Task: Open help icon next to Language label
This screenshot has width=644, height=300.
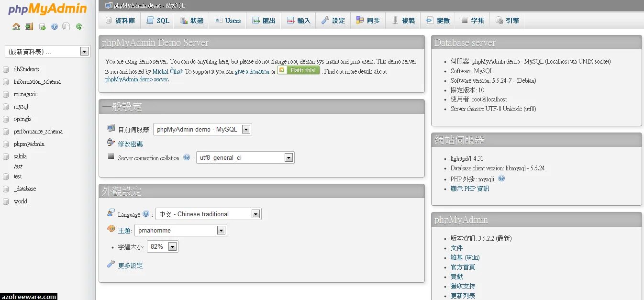Action: (x=146, y=214)
